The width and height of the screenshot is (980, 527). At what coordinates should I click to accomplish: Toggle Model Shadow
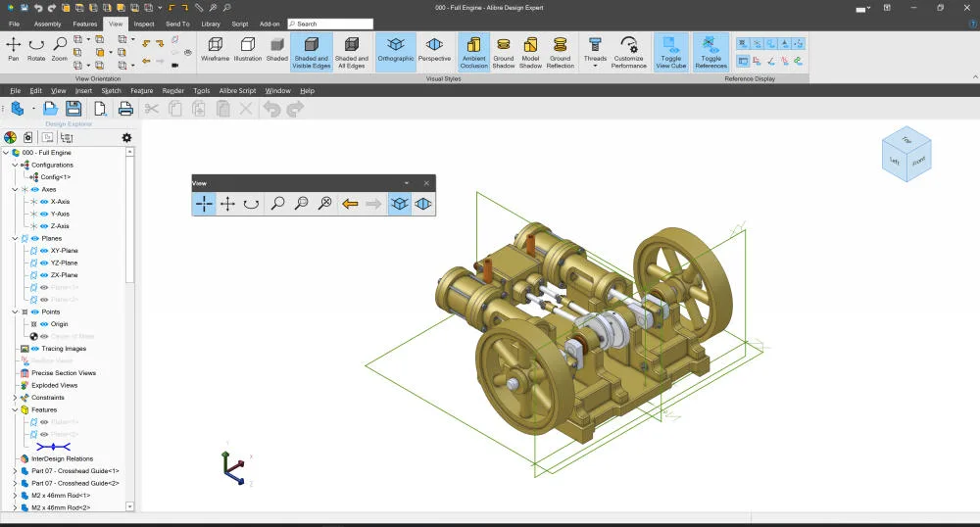pos(530,52)
